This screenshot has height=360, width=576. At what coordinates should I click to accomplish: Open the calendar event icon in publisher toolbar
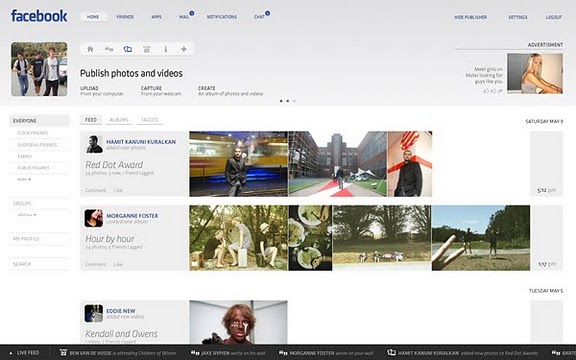(x=147, y=49)
